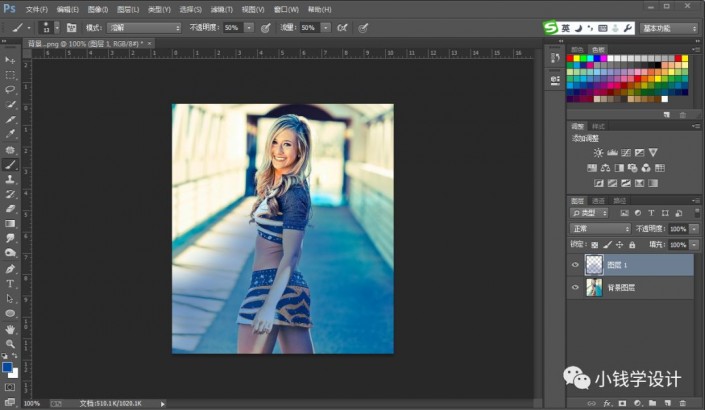Toggle layer filter on/off switch
Screen dimensions: 705x410
(x=696, y=213)
